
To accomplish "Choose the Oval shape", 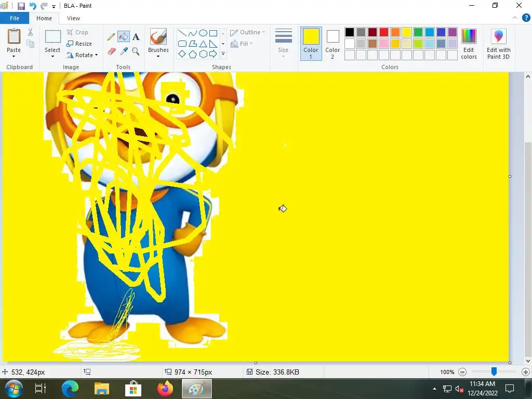I will (x=203, y=33).
